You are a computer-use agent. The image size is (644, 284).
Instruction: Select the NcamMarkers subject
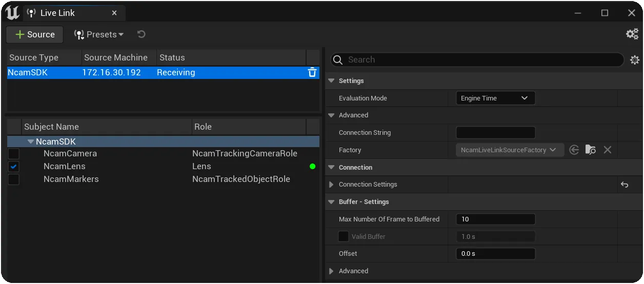pyautogui.click(x=71, y=179)
